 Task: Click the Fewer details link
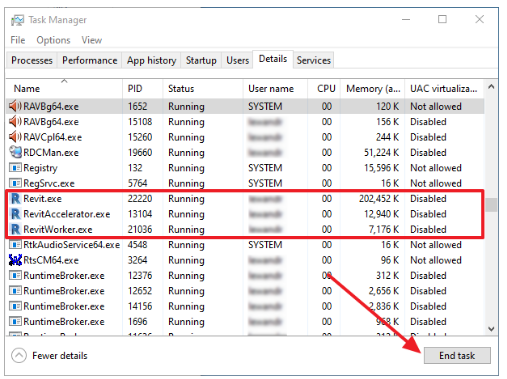click(x=60, y=356)
